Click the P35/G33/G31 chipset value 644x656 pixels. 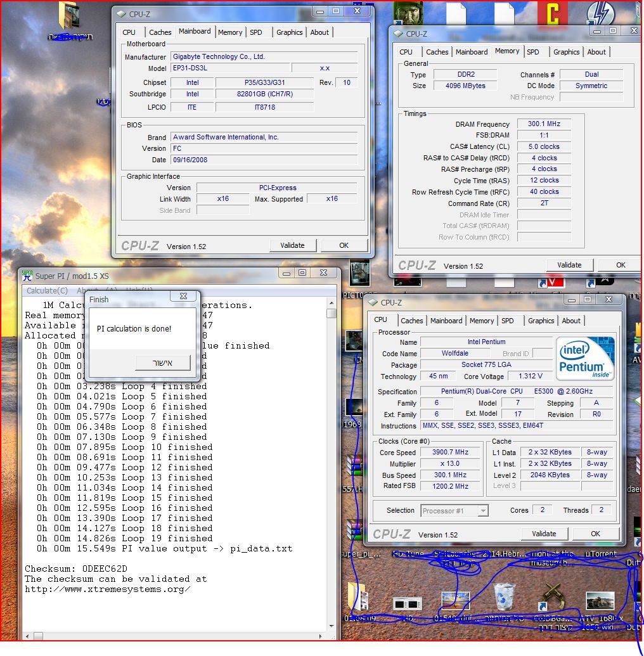click(264, 82)
